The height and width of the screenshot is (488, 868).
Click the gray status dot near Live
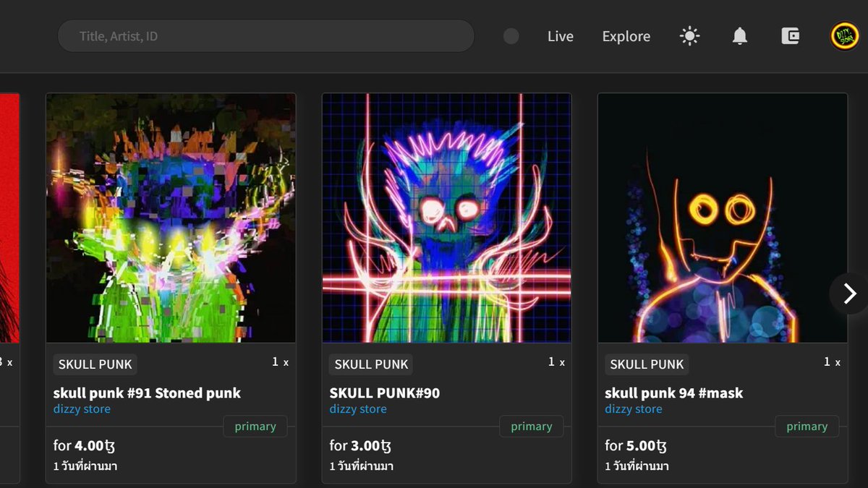click(x=511, y=36)
